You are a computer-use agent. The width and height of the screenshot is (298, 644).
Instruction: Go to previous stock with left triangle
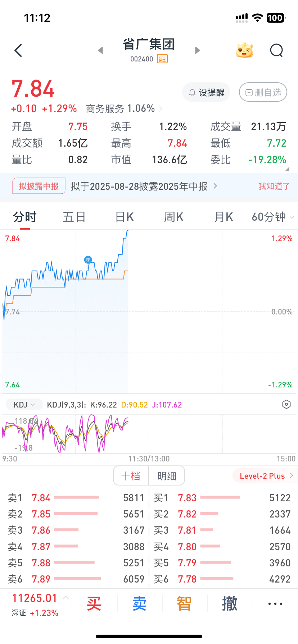coord(100,50)
